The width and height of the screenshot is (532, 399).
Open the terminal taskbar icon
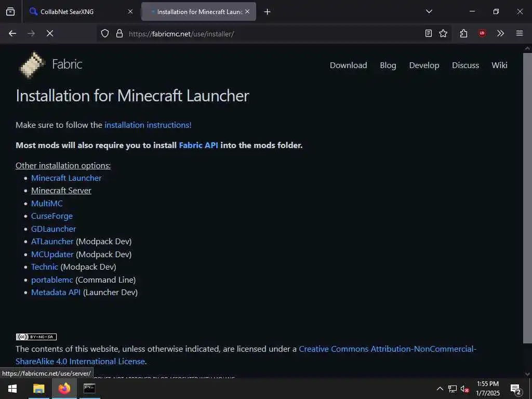(89, 389)
